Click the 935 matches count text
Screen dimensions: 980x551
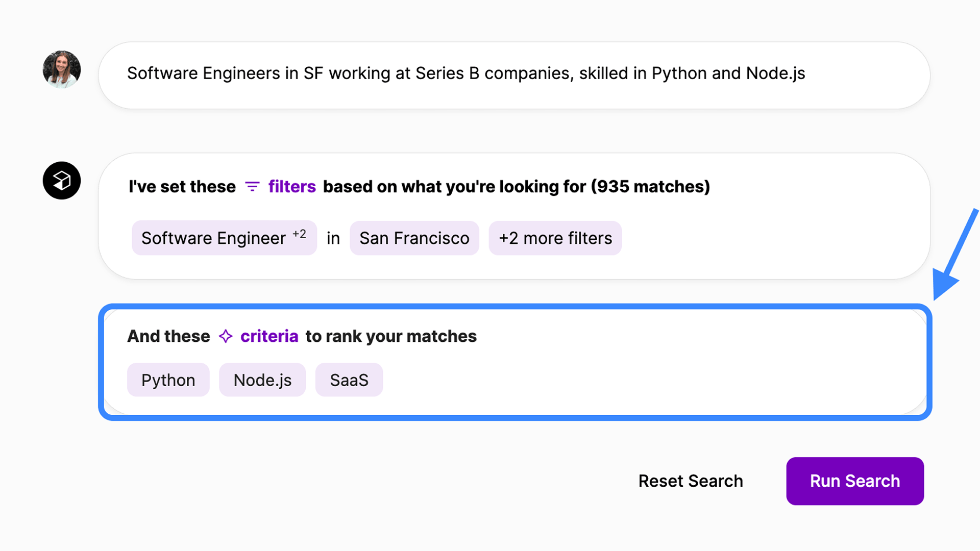(650, 187)
